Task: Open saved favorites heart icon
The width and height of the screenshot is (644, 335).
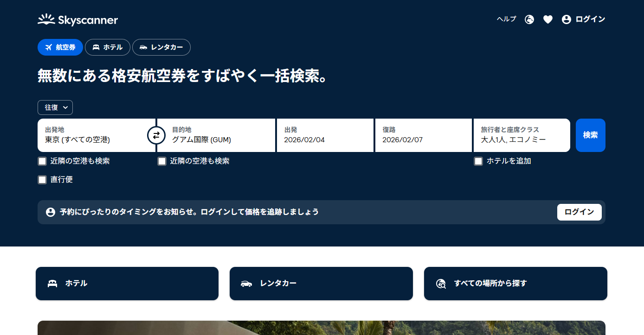Action: pyautogui.click(x=548, y=19)
